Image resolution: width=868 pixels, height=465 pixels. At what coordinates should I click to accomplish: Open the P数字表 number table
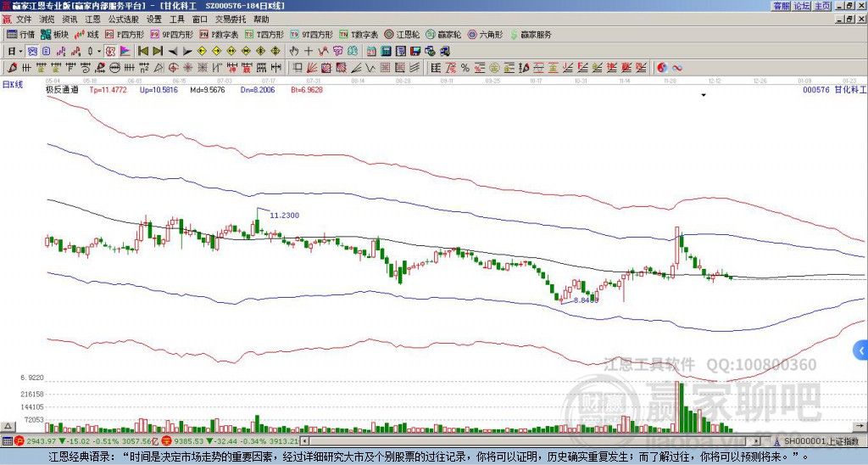pyautogui.click(x=219, y=35)
